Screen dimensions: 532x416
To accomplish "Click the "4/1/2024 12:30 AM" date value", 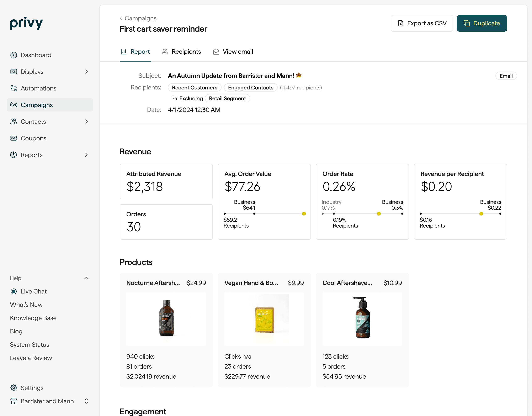I will pyautogui.click(x=194, y=110).
